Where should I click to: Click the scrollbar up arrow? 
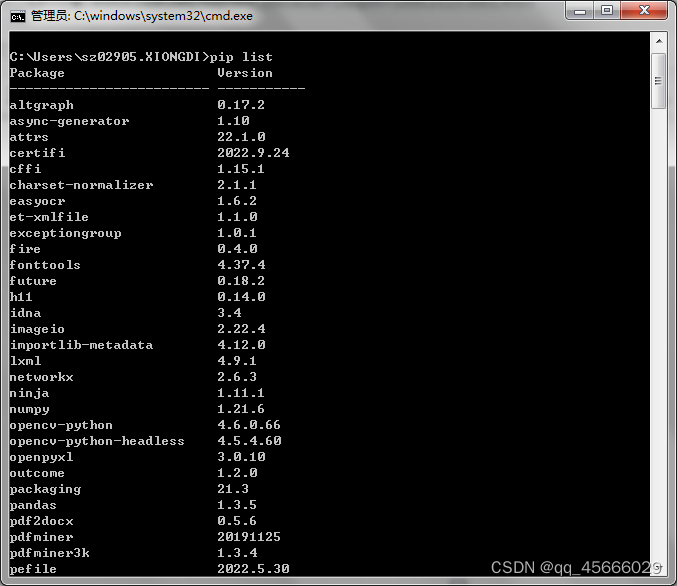click(x=659, y=41)
